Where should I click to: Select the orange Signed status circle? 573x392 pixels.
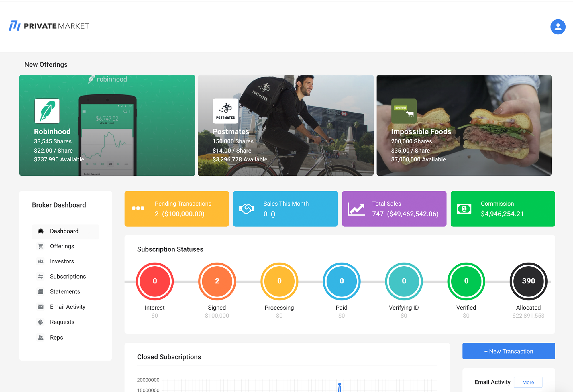coord(217,281)
